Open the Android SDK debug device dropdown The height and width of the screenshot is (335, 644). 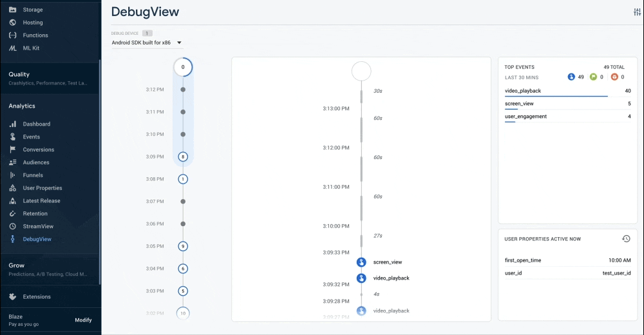coord(147,43)
